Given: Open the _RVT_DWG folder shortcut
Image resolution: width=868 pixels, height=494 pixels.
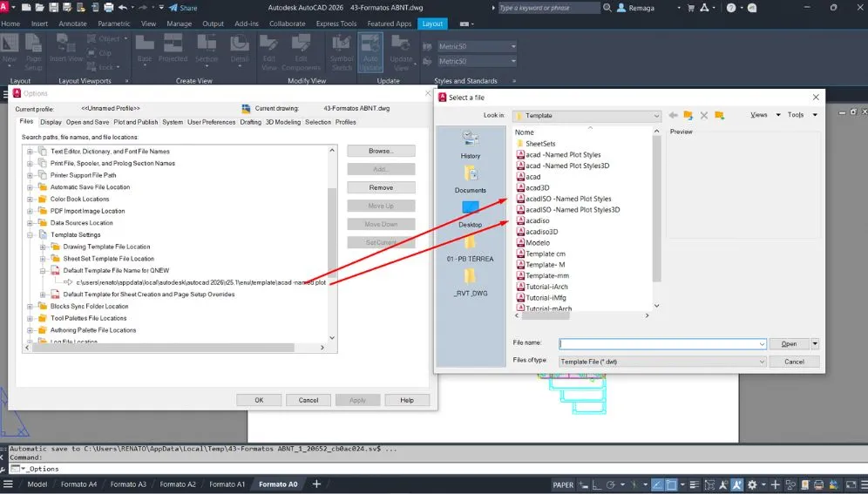Looking at the screenshot, I should pyautogui.click(x=470, y=281).
